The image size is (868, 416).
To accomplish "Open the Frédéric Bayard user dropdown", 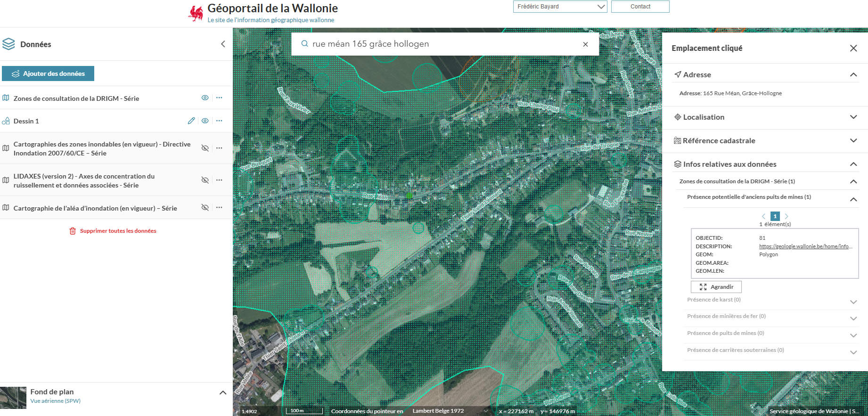I will click(x=560, y=7).
